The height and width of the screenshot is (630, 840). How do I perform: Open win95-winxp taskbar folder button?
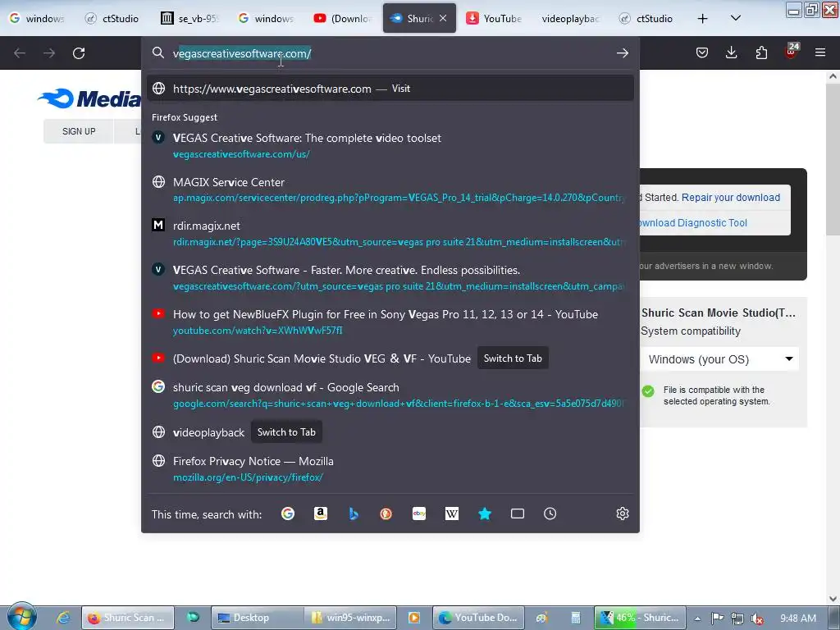[x=350, y=618]
